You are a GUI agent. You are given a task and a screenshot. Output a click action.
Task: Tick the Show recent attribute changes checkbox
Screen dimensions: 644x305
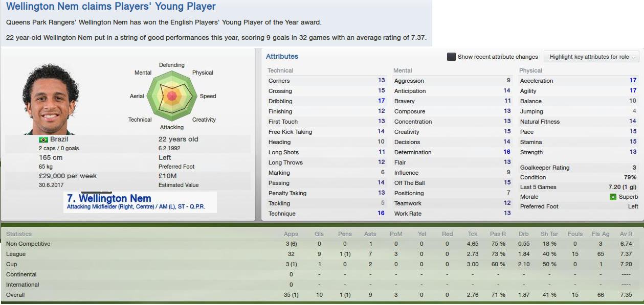click(x=451, y=57)
